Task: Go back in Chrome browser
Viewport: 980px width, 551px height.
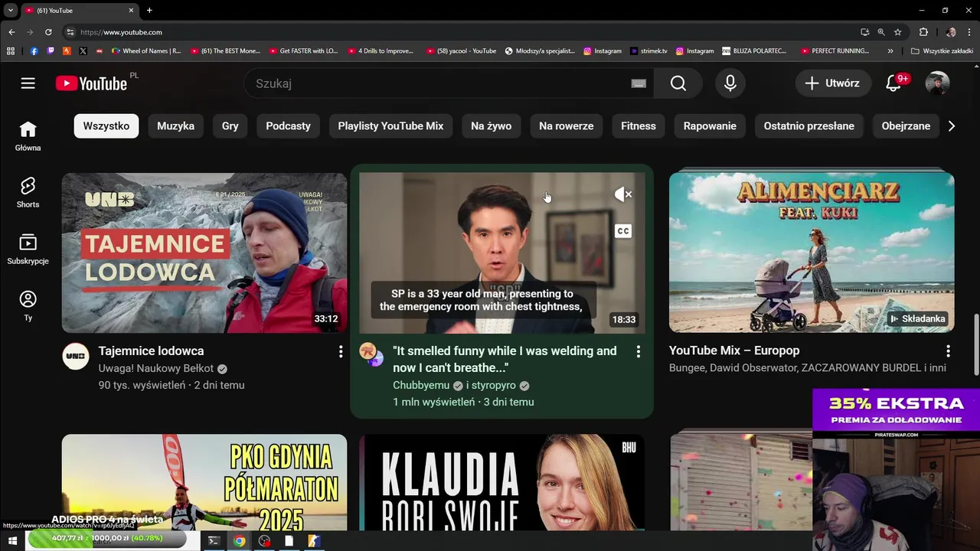Action: pos(11,32)
